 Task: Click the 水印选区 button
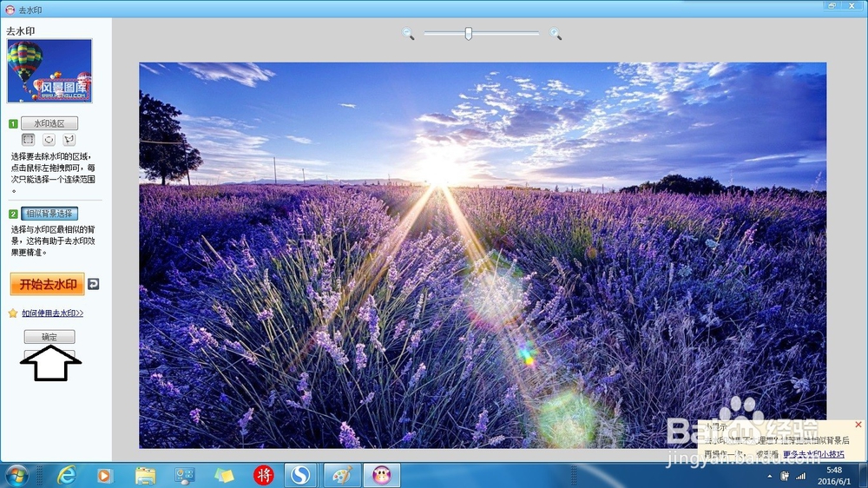pos(49,123)
